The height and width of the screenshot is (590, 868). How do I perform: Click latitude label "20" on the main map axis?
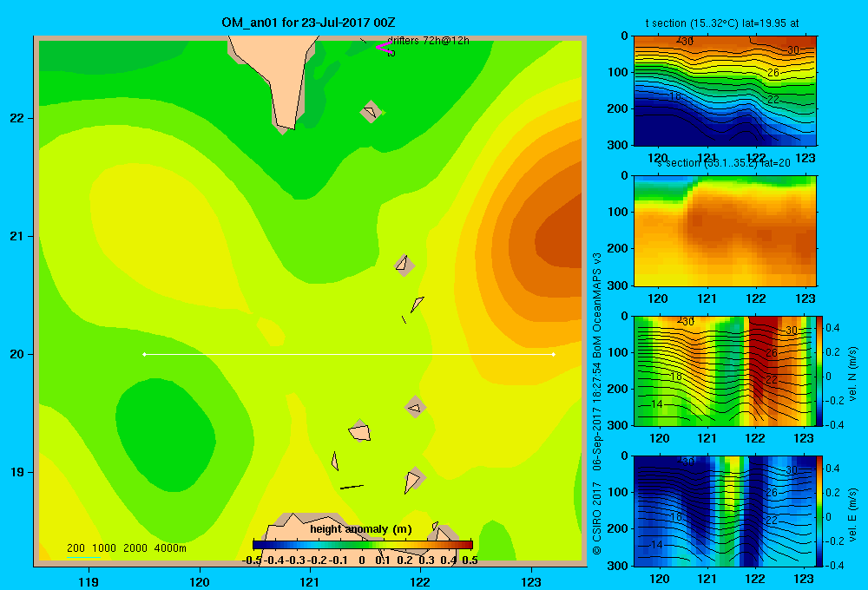click(x=17, y=354)
